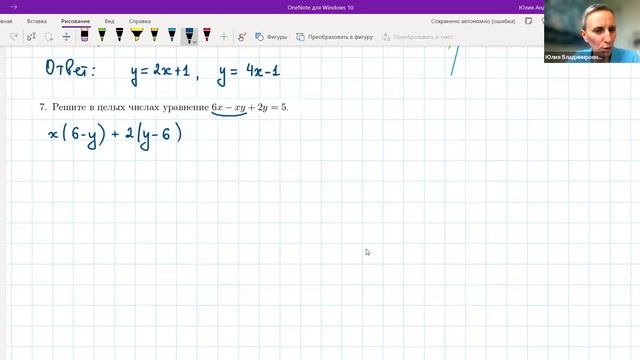Image resolution: width=640 pixels, height=360 pixels.
Task: Pick the red pen
Action: (207, 35)
